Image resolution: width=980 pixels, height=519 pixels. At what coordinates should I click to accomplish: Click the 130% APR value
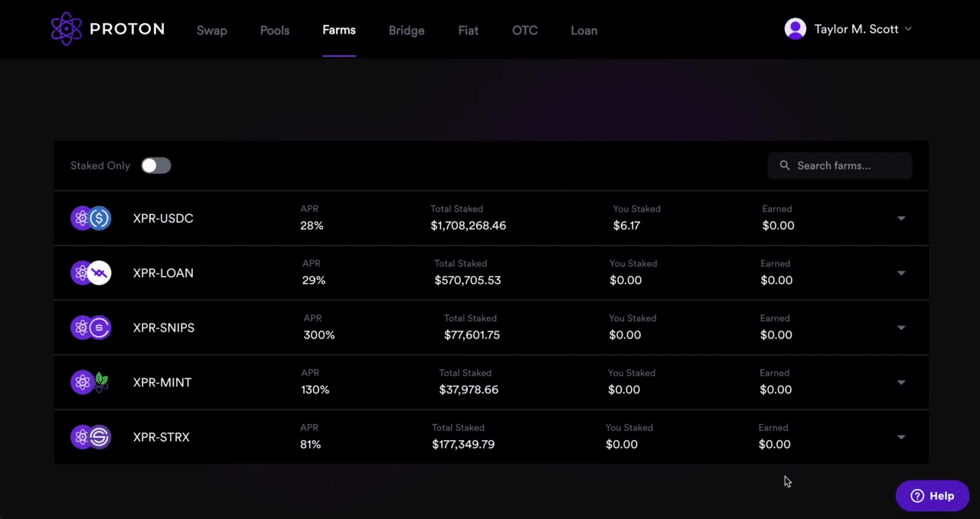coord(315,390)
